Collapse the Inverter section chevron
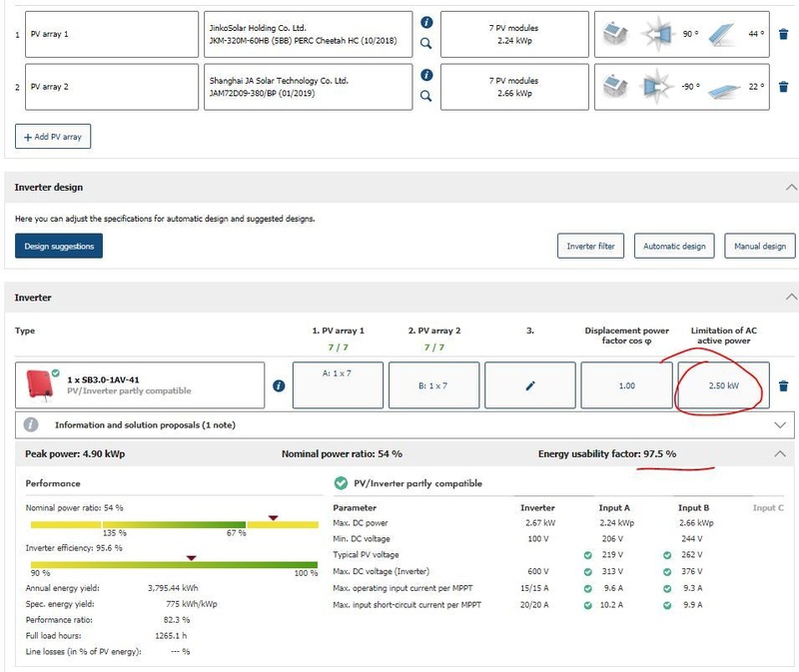 [791, 297]
